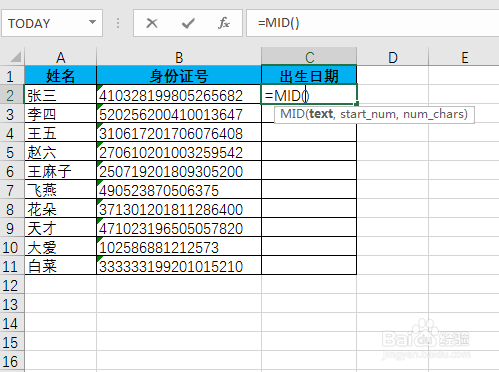
Task: Click start_num argument in MID tooltip
Action: pos(368,114)
